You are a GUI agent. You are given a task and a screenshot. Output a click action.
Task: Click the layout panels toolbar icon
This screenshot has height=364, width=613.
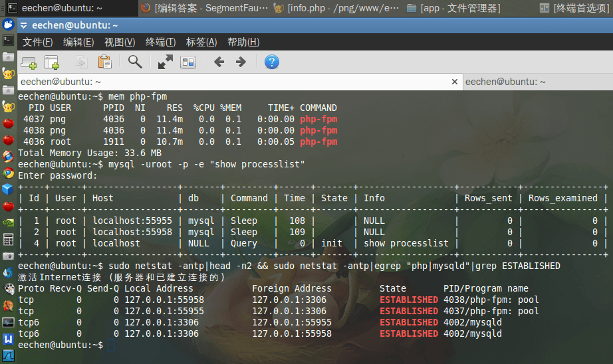click(188, 62)
